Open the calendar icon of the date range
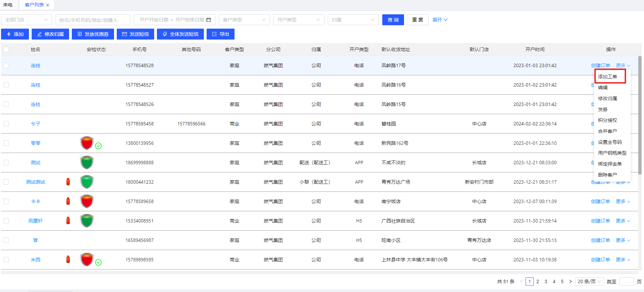 pyautogui.click(x=209, y=20)
